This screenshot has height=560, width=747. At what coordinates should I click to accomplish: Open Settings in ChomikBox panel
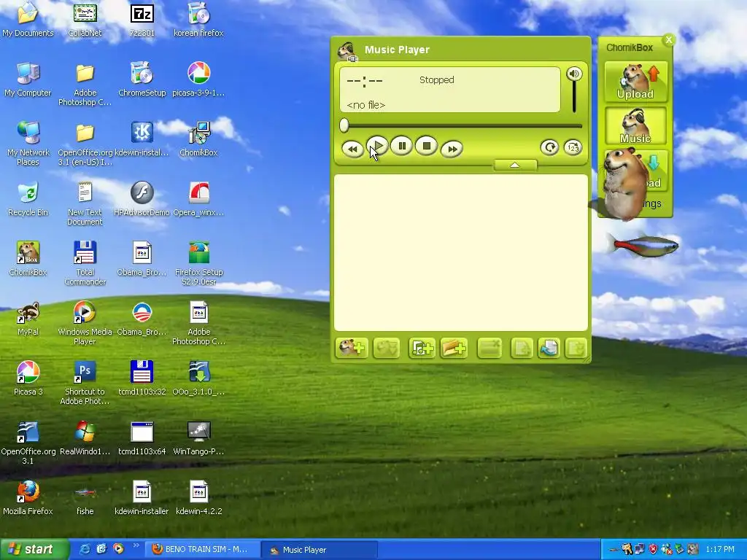click(x=651, y=204)
